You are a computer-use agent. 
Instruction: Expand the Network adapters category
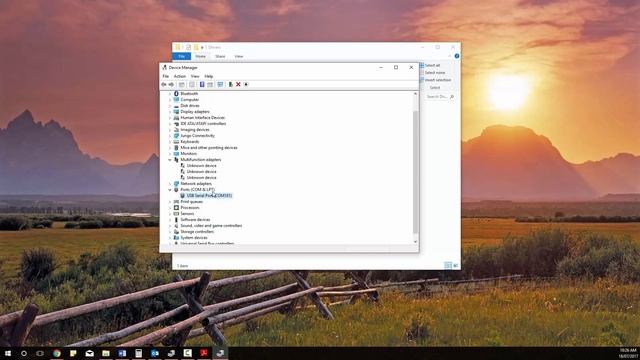coord(170,184)
